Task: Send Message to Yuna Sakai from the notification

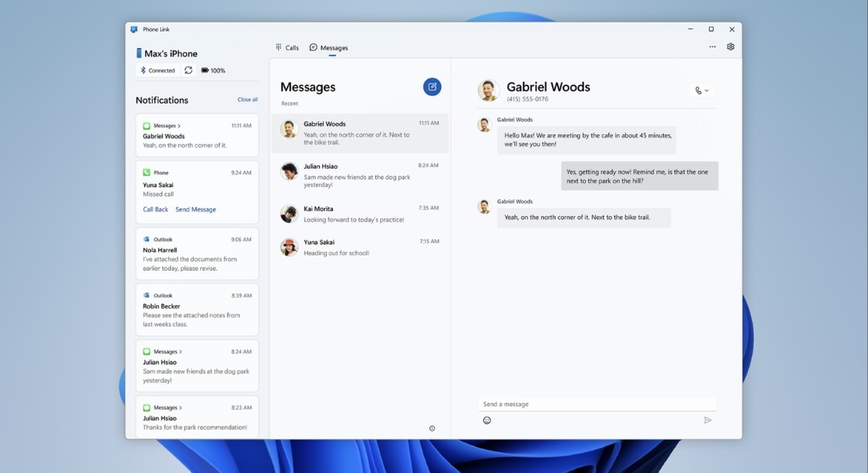Action: pyautogui.click(x=195, y=209)
